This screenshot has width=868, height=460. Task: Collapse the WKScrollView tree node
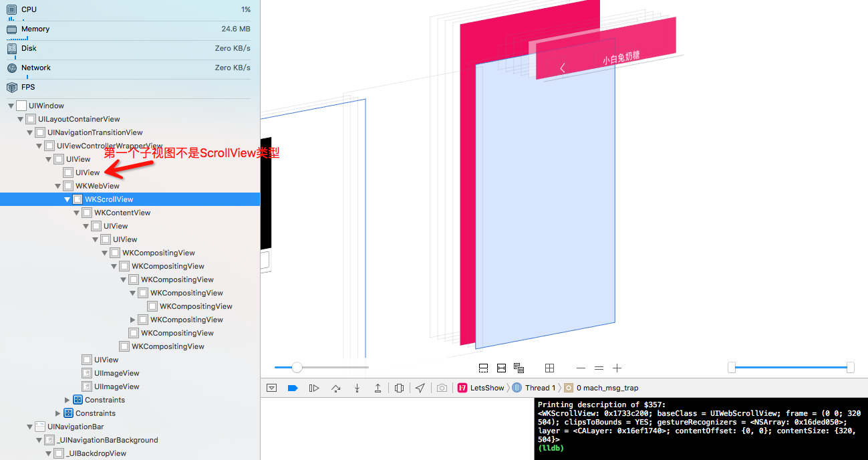pos(67,199)
